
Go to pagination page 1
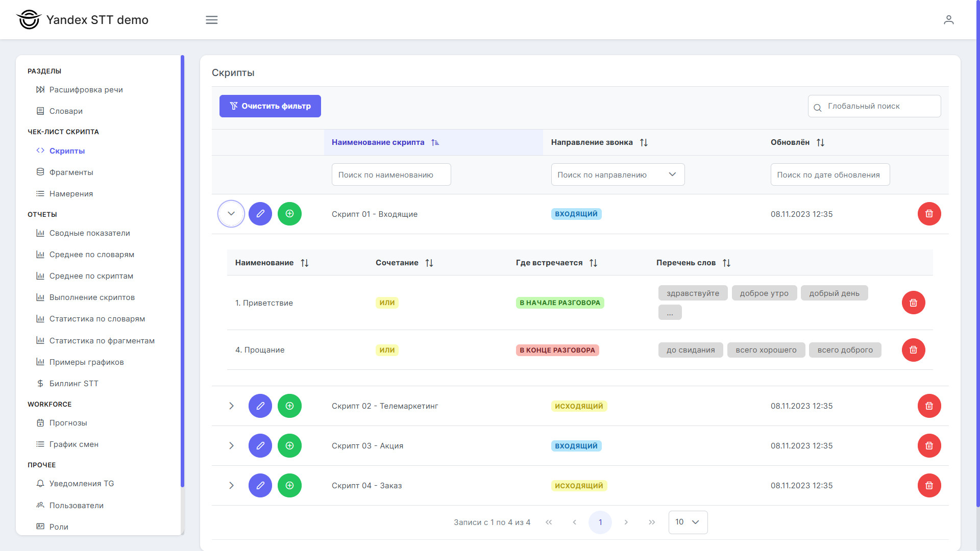(x=600, y=522)
